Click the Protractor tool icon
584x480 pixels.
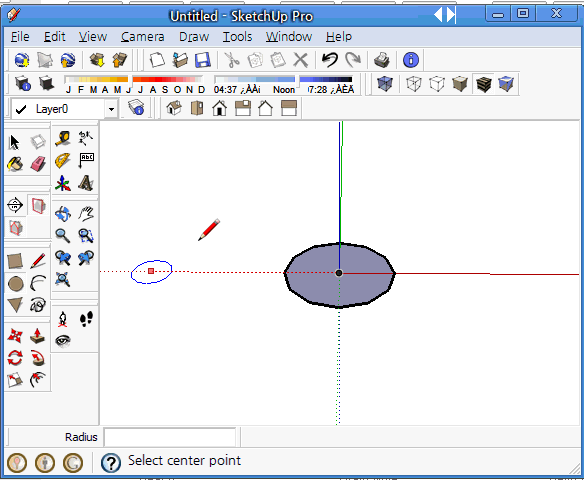[63, 161]
